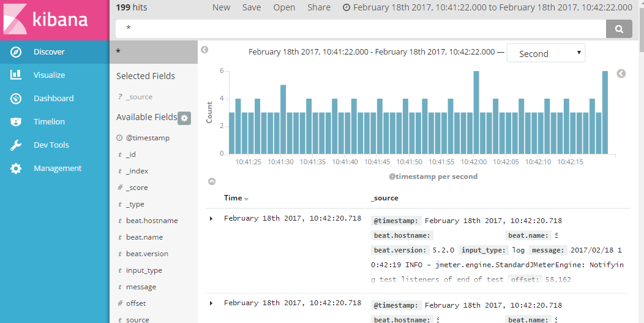Click the tallest histogram bar near 10:42:00

[x=476, y=113]
